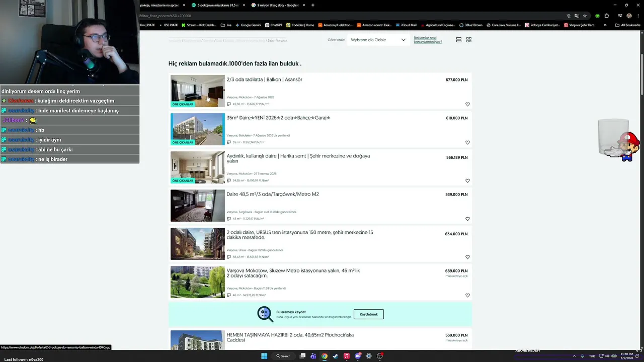644x362 pixels.
Task: Open the 'live' bookmarks folder
Action: click(x=226, y=25)
